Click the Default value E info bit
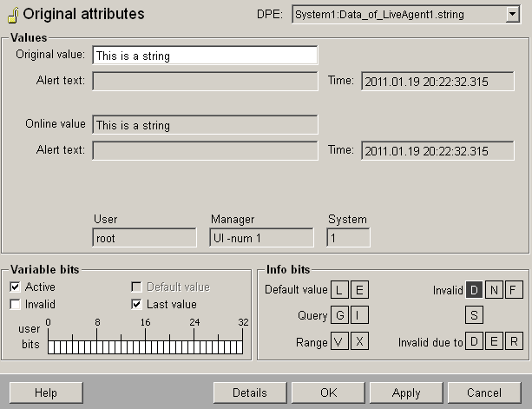The width and height of the screenshot is (532, 409). click(358, 290)
